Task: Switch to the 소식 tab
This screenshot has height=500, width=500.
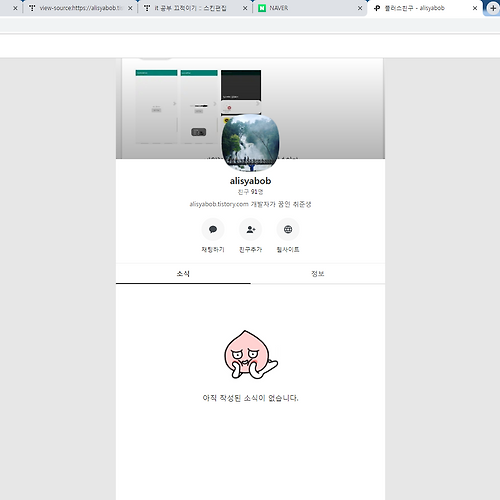Action: 183,274
